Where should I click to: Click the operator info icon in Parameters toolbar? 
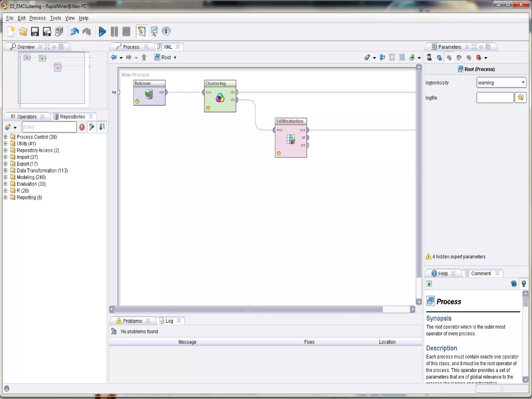pyautogui.click(x=439, y=58)
